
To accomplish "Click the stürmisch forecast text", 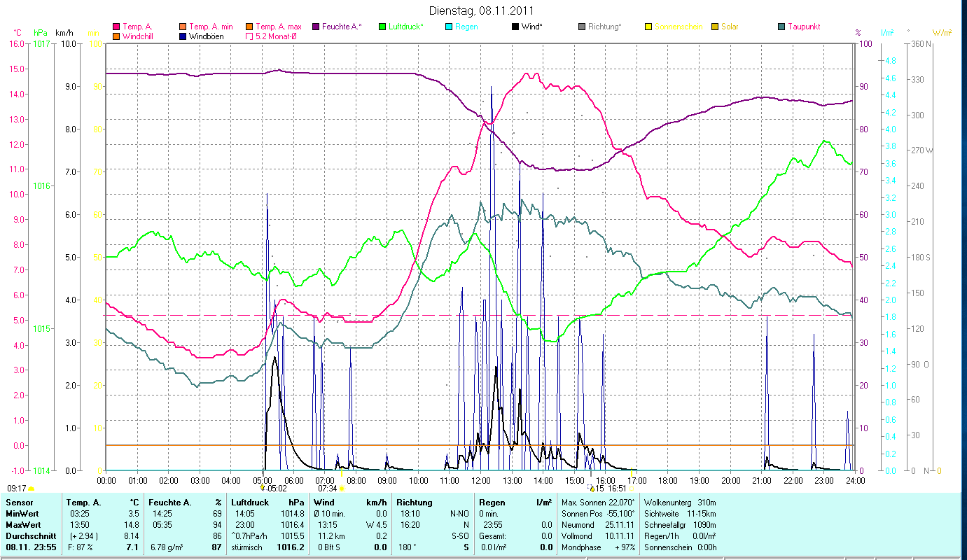I will [x=248, y=547].
